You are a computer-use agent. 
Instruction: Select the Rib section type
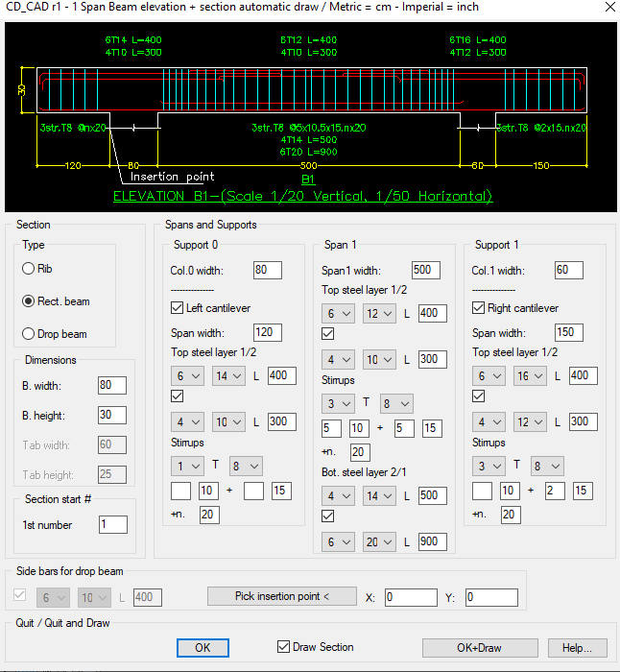[30, 269]
